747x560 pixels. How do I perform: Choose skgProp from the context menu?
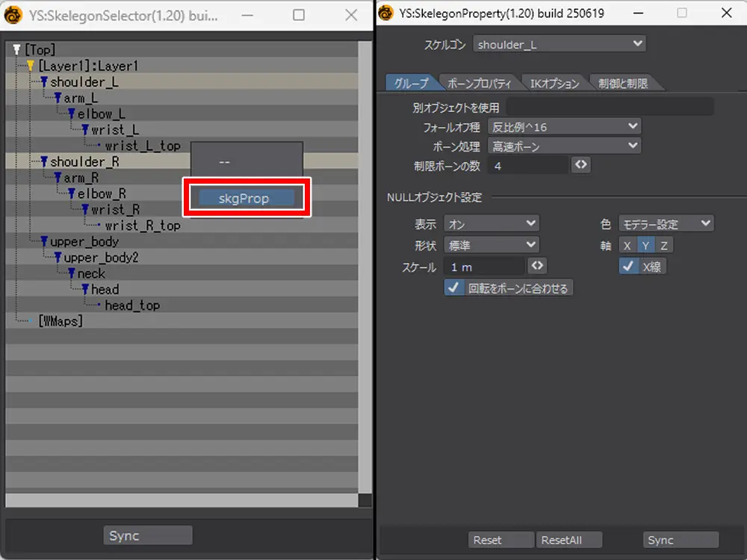[x=247, y=199]
